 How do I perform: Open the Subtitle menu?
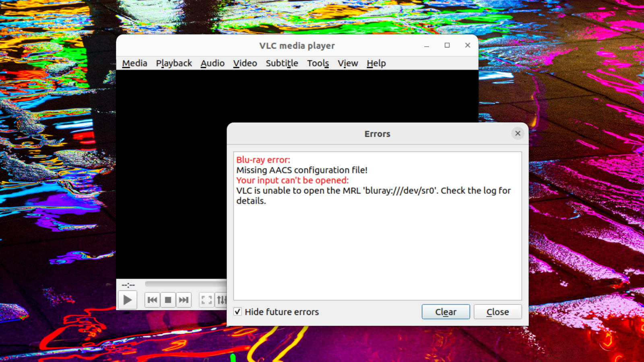coord(282,63)
